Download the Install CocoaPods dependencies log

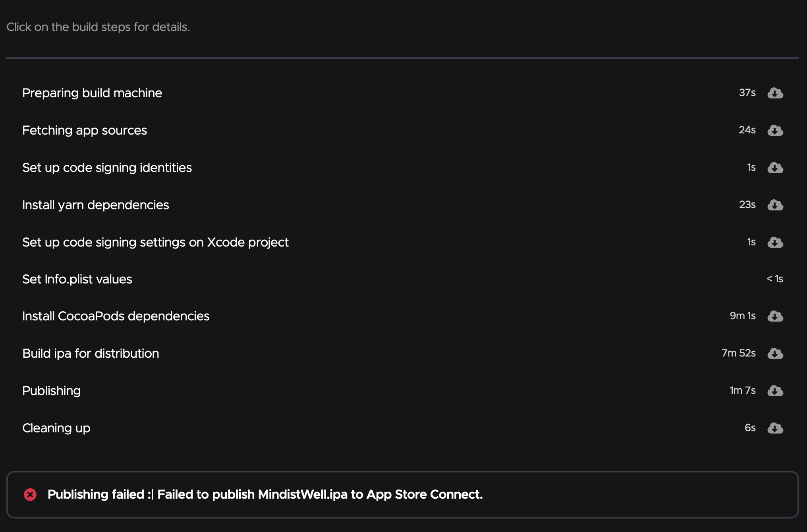click(x=775, y=316)
